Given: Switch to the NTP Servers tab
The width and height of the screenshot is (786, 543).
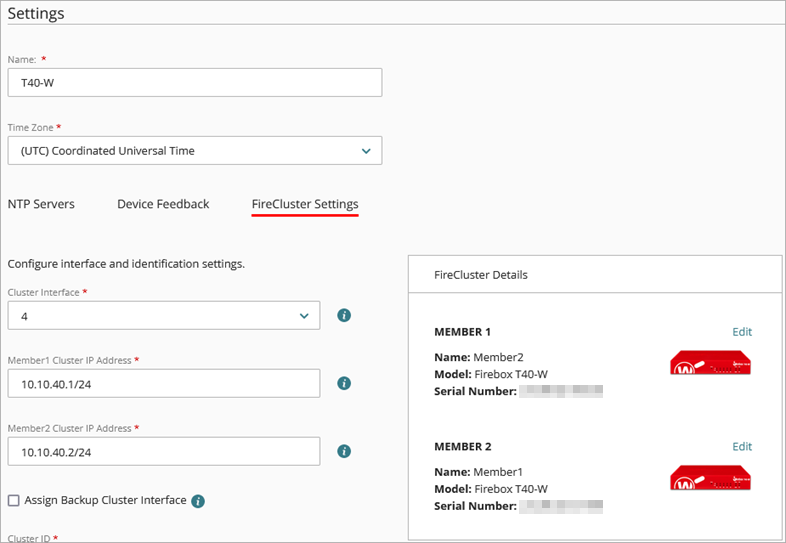Looking at the screenshot, I should click(x=41, y=204).
